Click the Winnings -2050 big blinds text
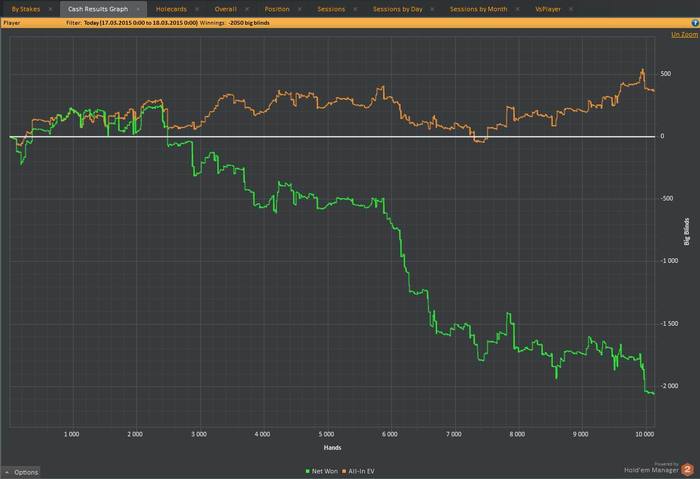Viewport: 700px width, 479px height. [235, 23]
